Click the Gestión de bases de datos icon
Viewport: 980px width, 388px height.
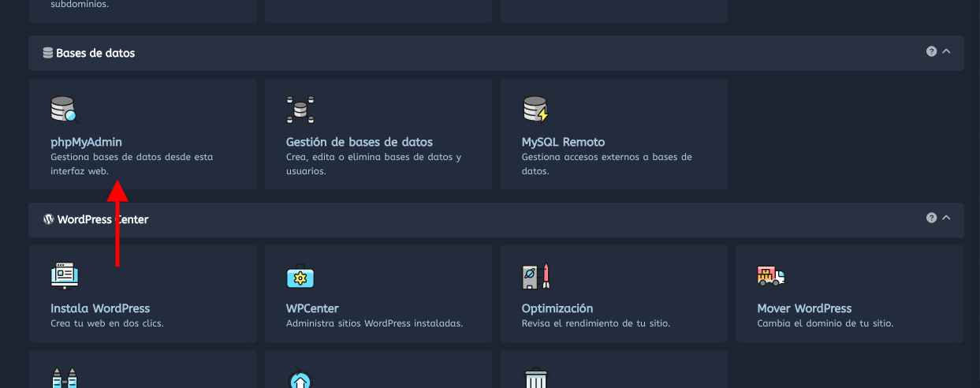[x=300, y=110]
